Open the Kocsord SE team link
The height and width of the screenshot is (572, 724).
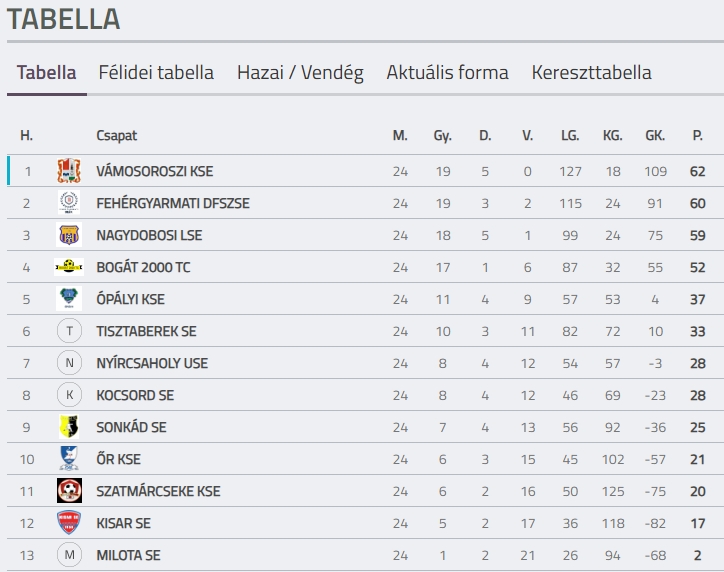click(135, 395)
